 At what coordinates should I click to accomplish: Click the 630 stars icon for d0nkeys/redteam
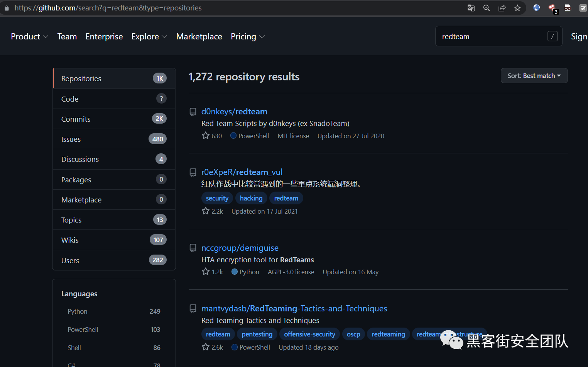pyautogui.click(x=206, y=136)
